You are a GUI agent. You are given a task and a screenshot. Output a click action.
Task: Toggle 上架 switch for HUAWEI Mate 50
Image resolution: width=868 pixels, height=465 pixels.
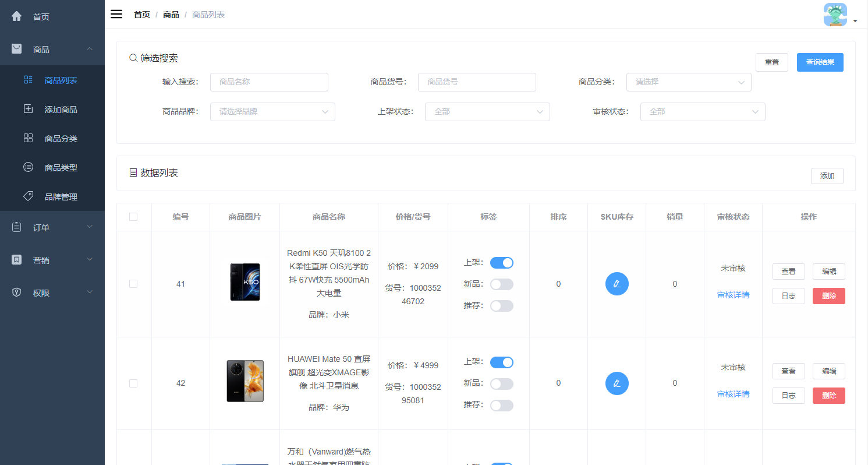click(x=502, y=362)
